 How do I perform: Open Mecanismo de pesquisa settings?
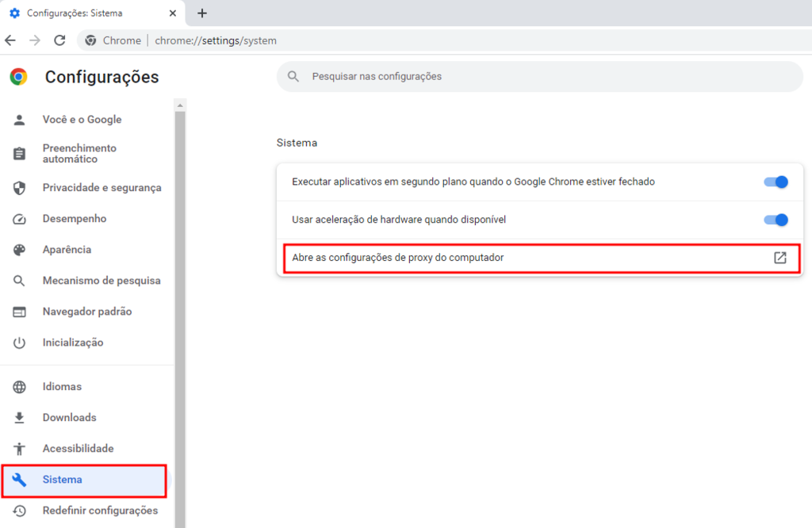click(101, 280)
